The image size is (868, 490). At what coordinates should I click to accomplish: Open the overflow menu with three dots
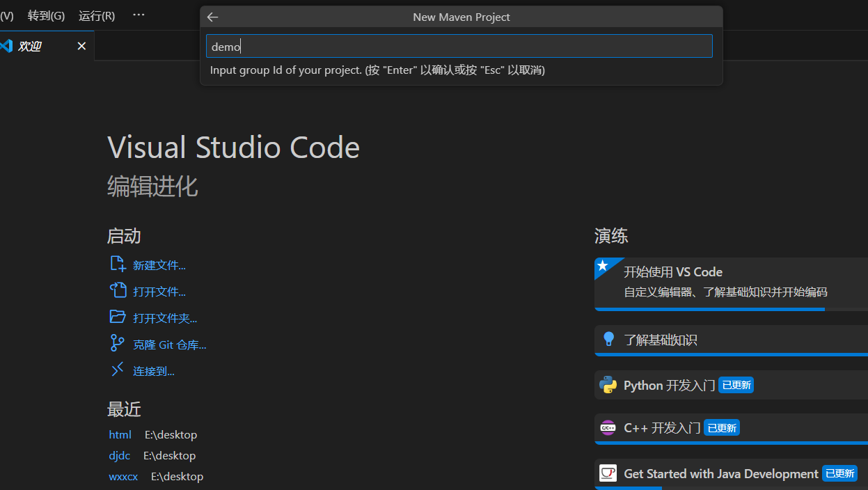coord(139,15)
